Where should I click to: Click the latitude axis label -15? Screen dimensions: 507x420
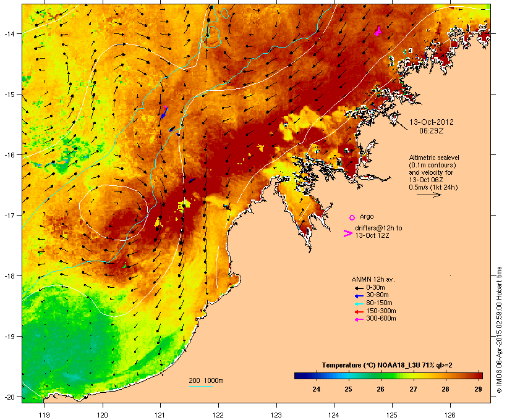coord(9,94)
